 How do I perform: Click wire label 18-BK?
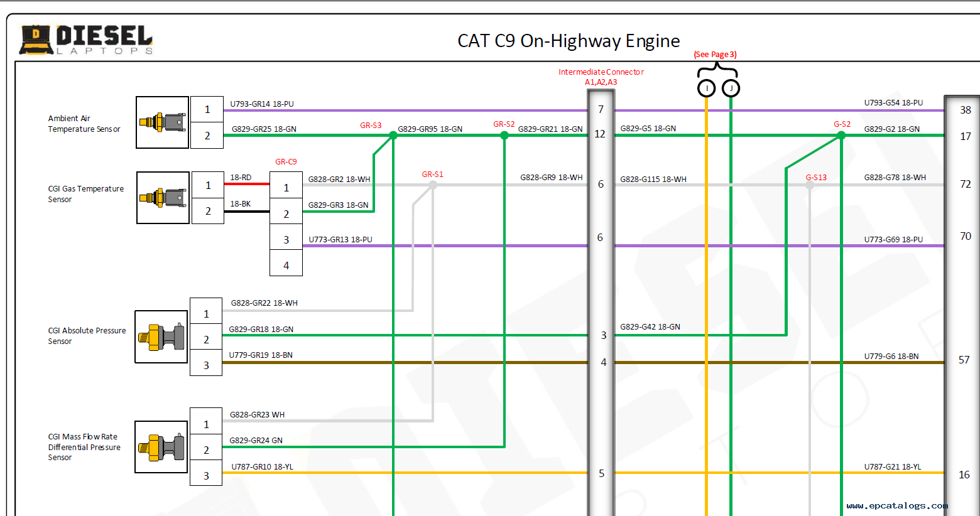click(x=241, y=204)
